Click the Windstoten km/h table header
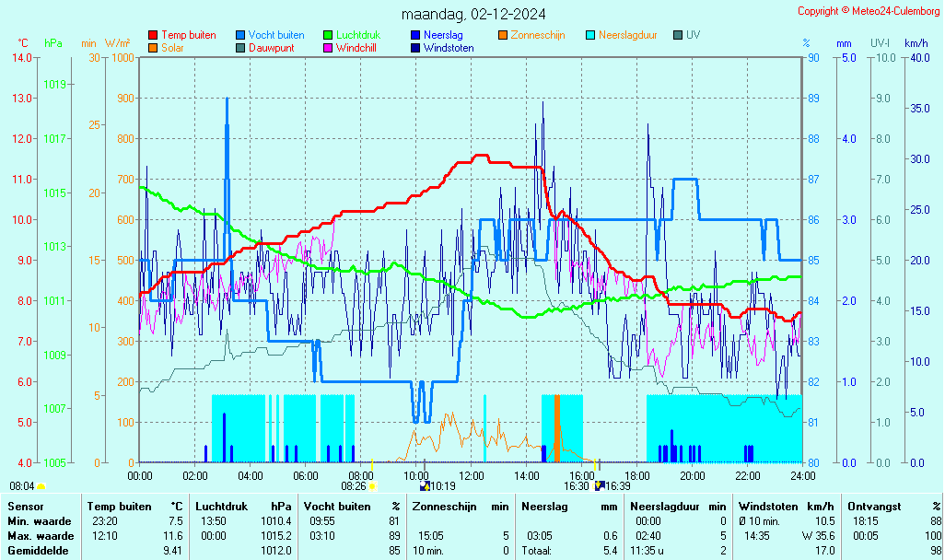The image size is (945, 560). tap(786, 506)
